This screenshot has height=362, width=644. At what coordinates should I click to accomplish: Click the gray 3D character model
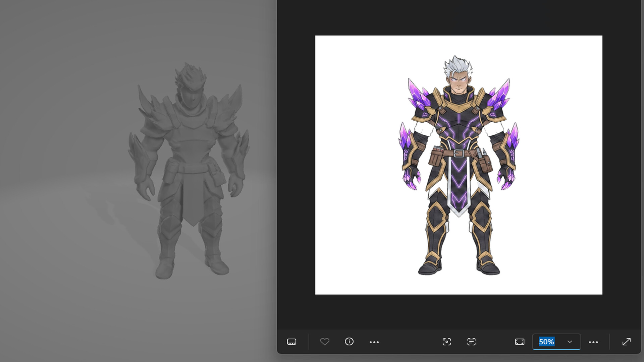189,171
